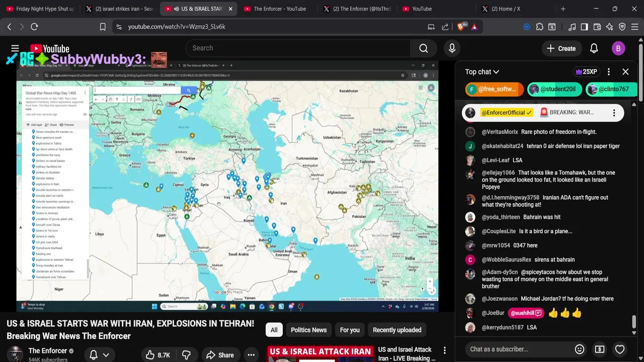
Task: Select the All filter chip
Action: [274, 330]
